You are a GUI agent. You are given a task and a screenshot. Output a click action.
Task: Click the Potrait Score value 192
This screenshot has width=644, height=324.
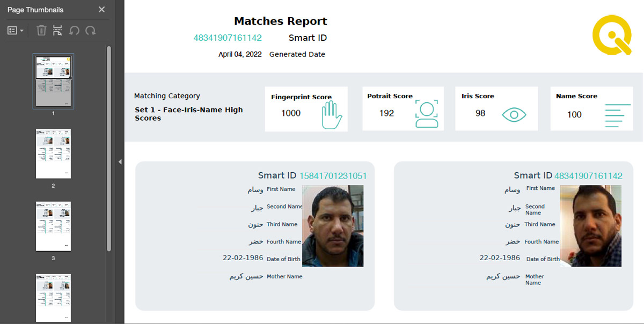coord(386,113)
